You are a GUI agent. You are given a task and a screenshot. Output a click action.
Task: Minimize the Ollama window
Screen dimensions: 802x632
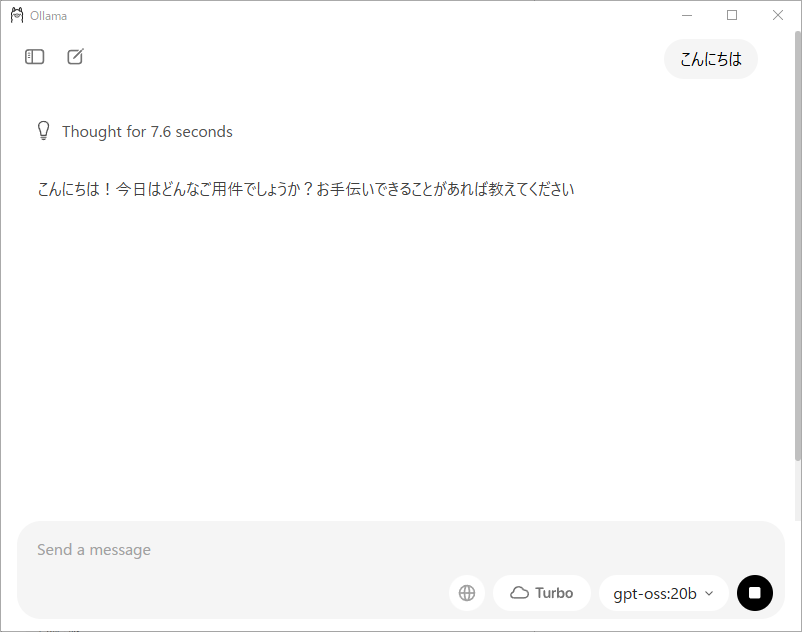coord(687,15)
